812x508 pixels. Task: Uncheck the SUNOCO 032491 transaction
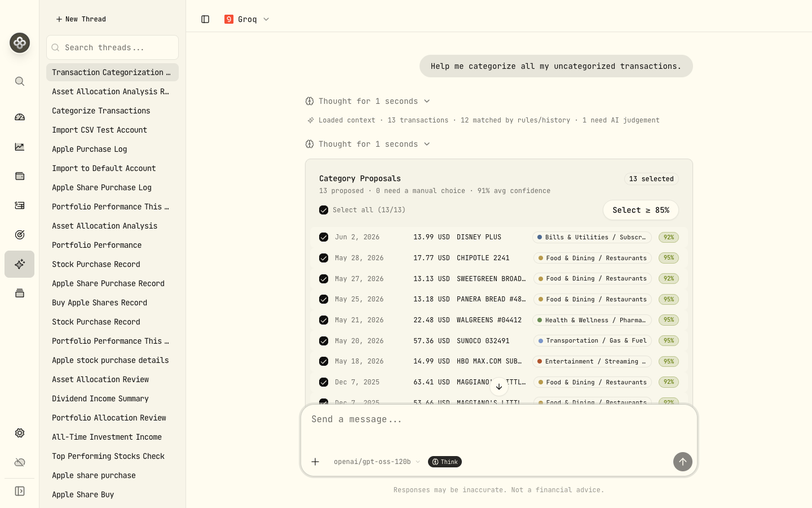(324, 341)
